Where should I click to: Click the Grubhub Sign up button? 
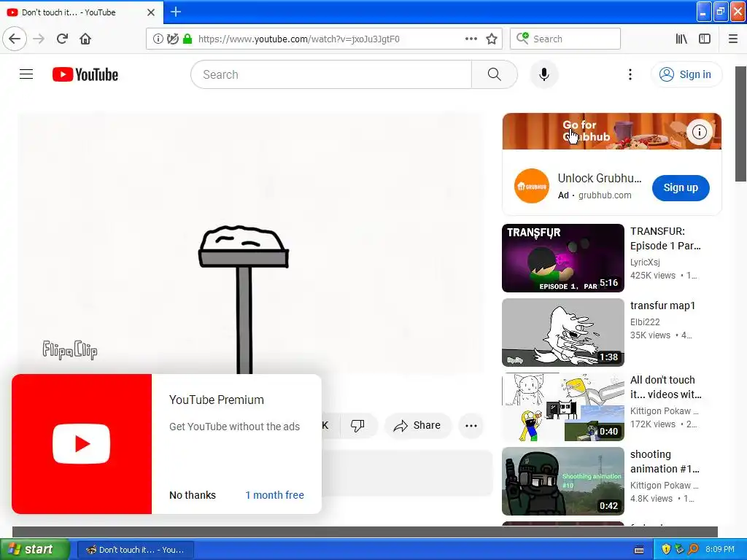(681, 187)
